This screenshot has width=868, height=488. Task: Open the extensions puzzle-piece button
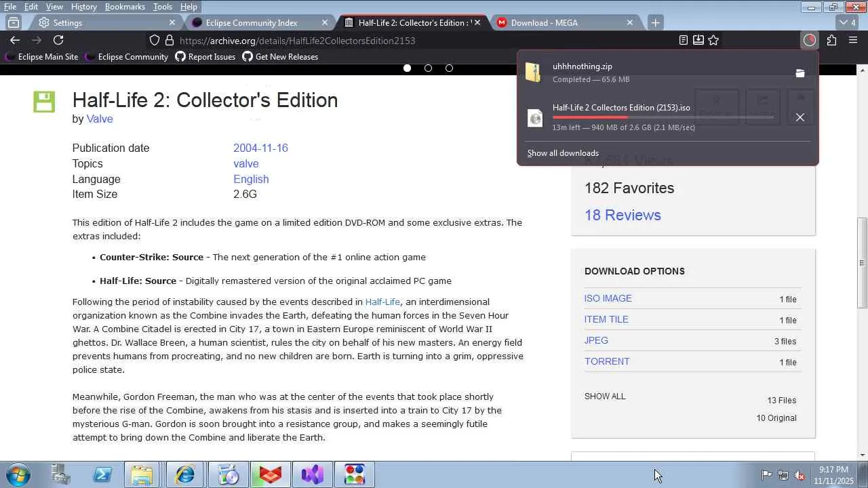point(831,40)
